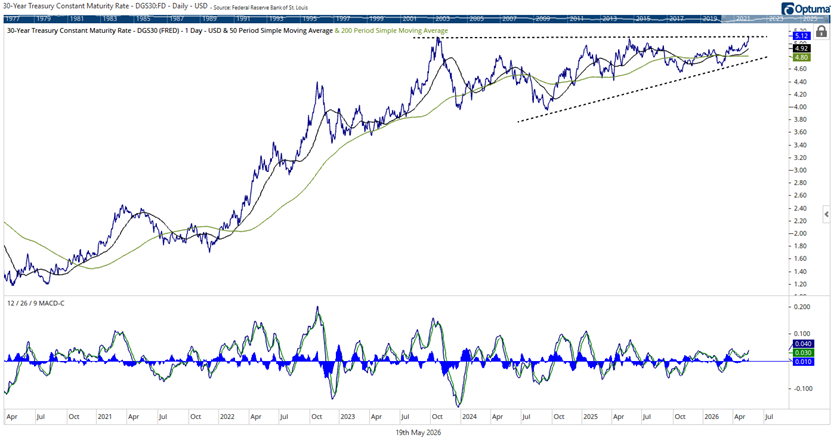Image resolution: width=834 pixels, height=444 pixels.
Task: Click the 0.040 MACD value tag
Action: tap(803, 344)
